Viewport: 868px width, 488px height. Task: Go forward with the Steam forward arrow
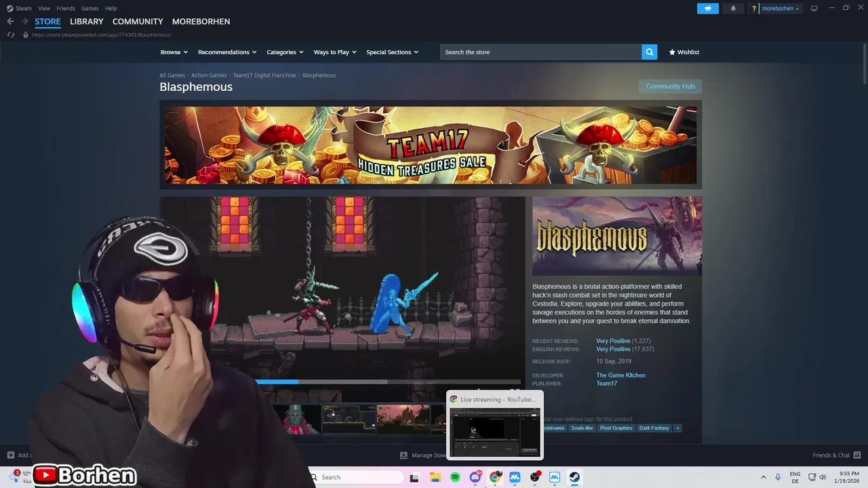point(24,22)
